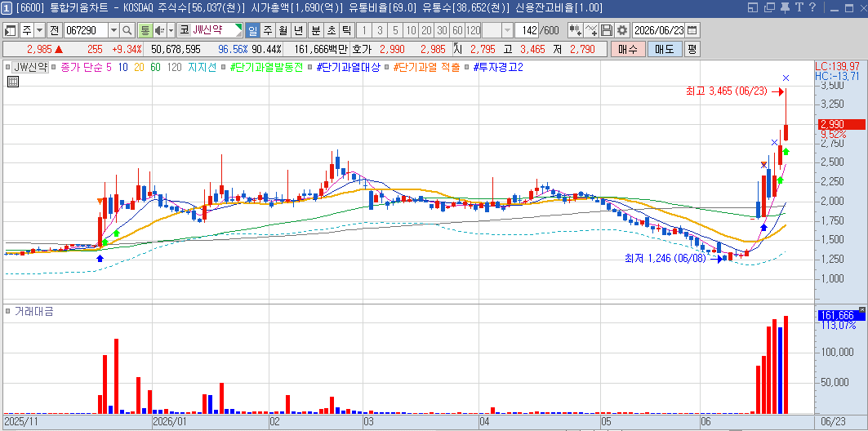Select interval 120
Viewport: 868px width, 431px height.
point(474,30)
